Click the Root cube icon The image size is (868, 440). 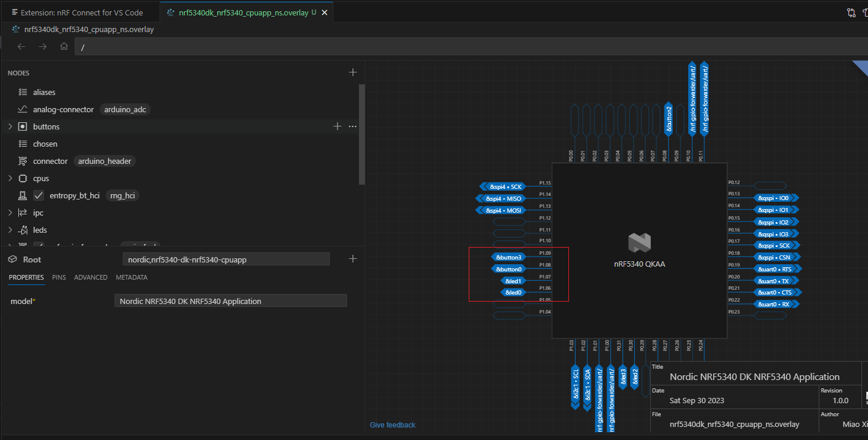click(x=12, y=259)
